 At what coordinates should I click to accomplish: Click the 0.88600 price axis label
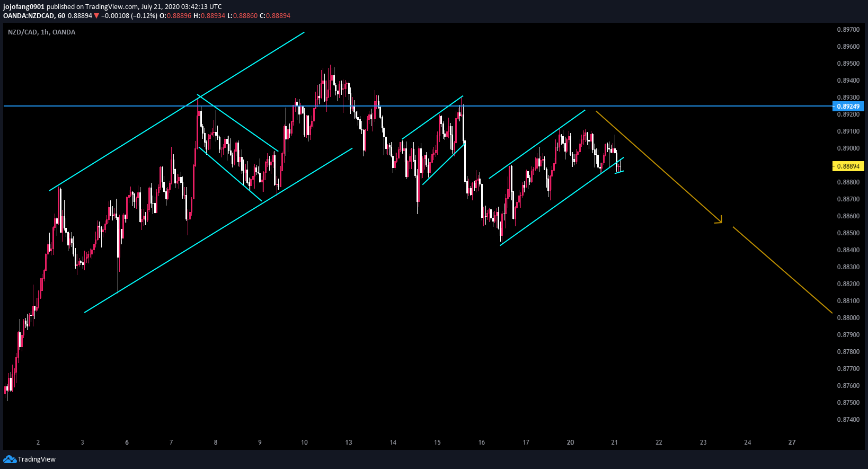pyautogui.click(x=848, y=216)
